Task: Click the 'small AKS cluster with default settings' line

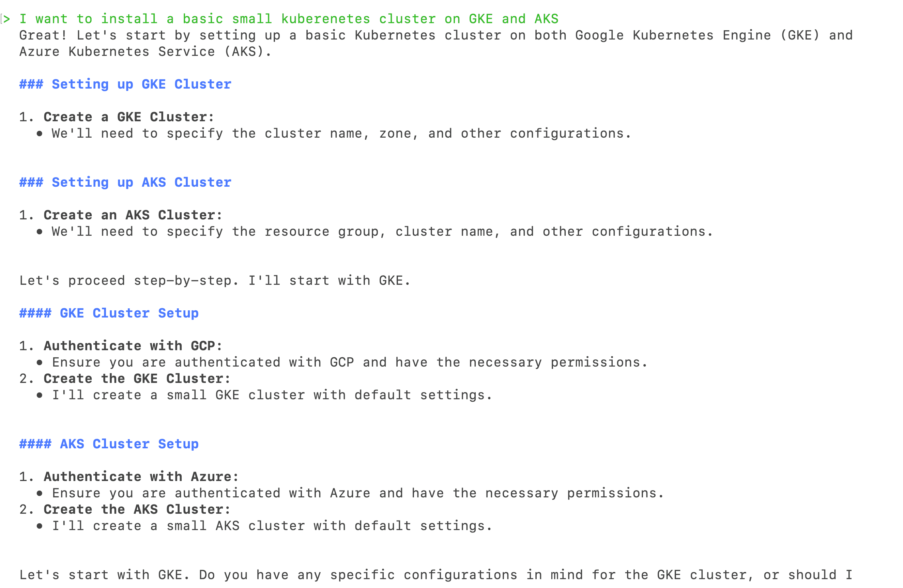Action: tap(272, 526)
